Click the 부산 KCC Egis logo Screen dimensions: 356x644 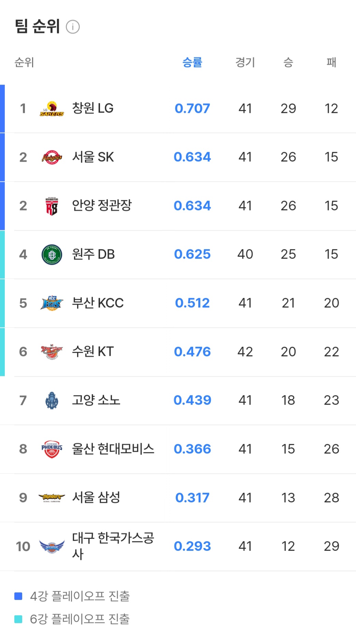pos(52,303)
